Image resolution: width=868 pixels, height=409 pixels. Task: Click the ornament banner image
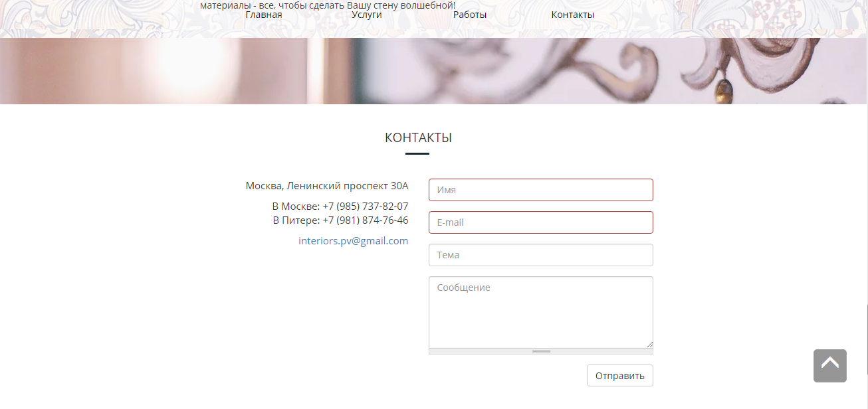433,71
